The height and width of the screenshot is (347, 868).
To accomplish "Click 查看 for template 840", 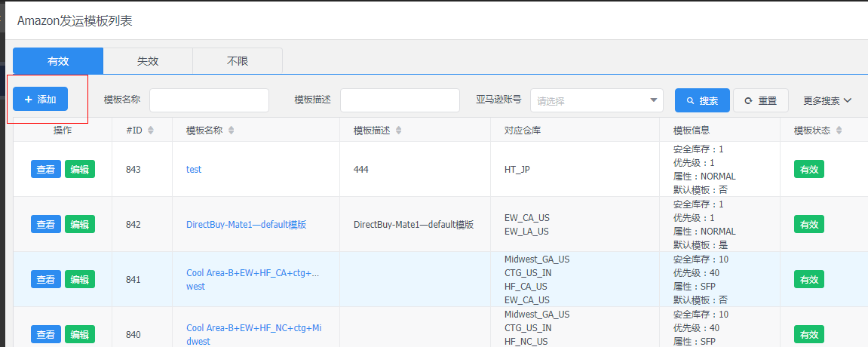I will [x=46, y=334].
